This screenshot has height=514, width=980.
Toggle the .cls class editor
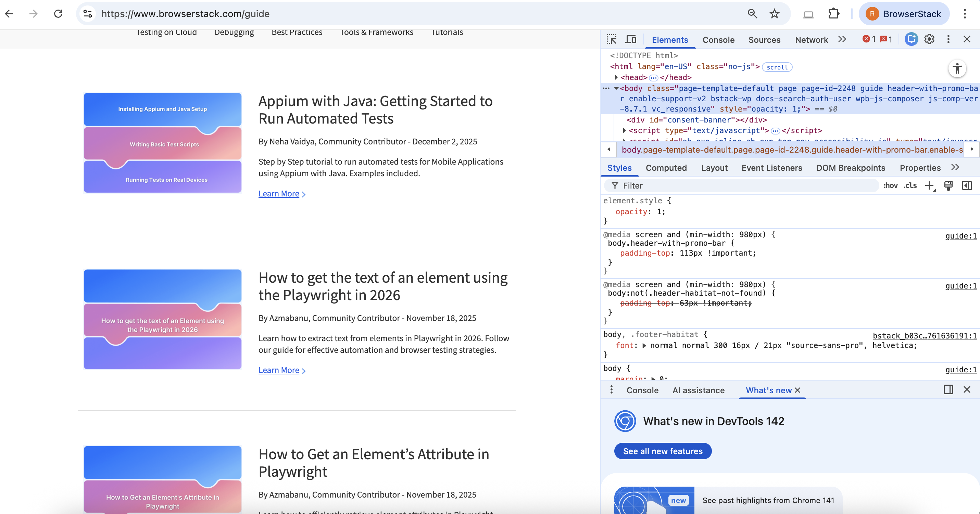tap(910, 185)
